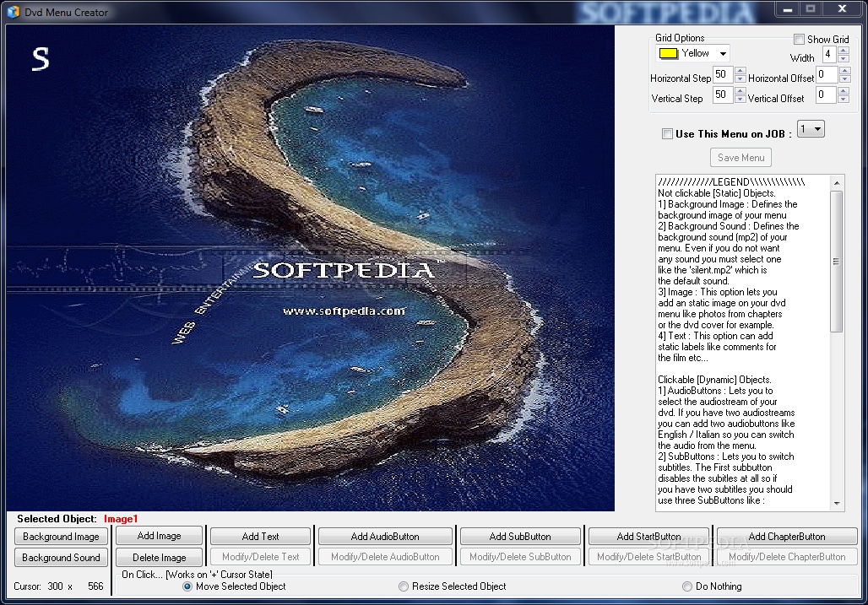Select the S logo image on canvas
This screenshot has height=605, width=868.
click(41, 58)
